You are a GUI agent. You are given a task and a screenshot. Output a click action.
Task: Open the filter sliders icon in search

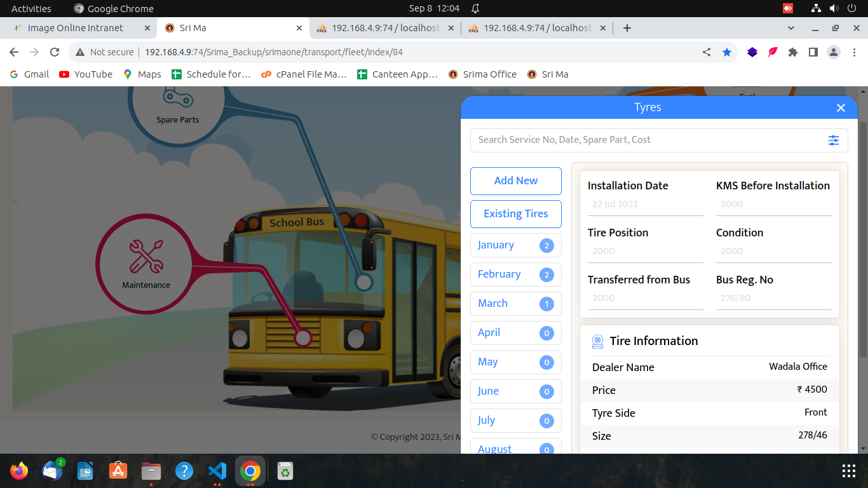pyautogui.click(x=834, y=140)
